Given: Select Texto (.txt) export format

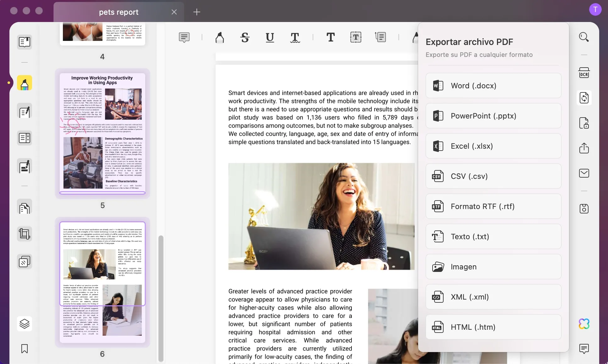Looking at the screenshot, I should 494,236.
